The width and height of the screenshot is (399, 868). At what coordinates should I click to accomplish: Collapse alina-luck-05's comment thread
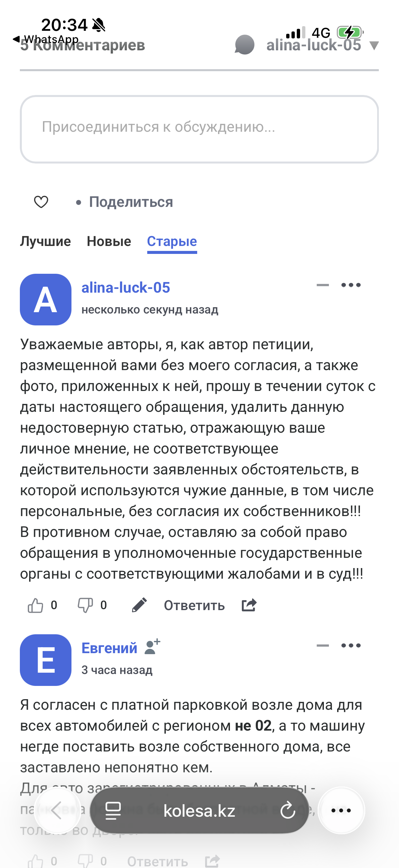(323, 285)
